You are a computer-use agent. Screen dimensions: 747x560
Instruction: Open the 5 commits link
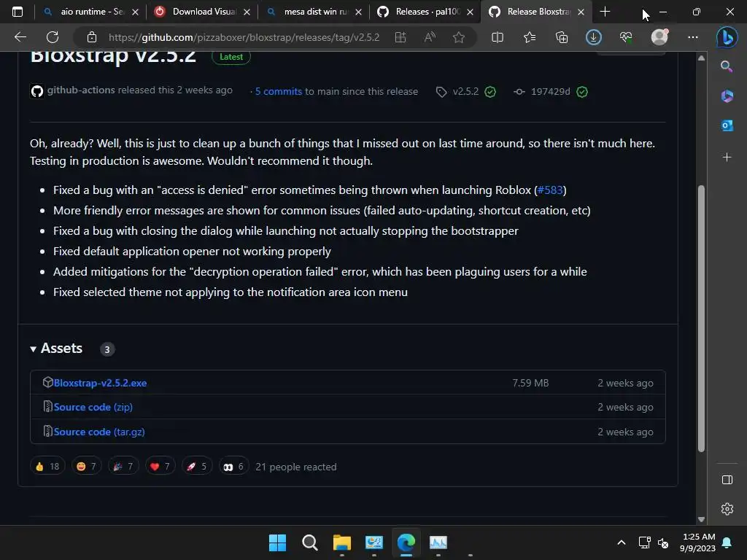pyautogui.click(x=278, y=91)
